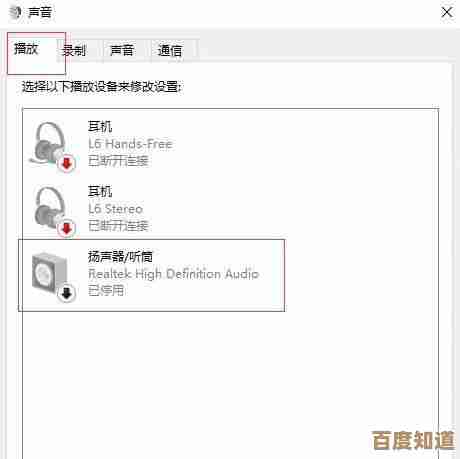
Task: Open the 通信 tab
Action: 170,51
